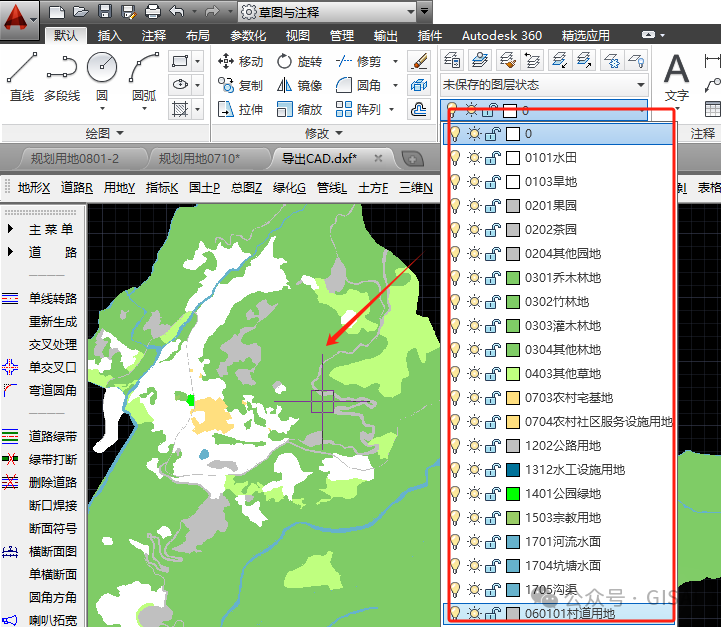Toggle lock icon of layer 1401公园绿地
This screenshot has width=721, height=627.
(x=492, y=494)
